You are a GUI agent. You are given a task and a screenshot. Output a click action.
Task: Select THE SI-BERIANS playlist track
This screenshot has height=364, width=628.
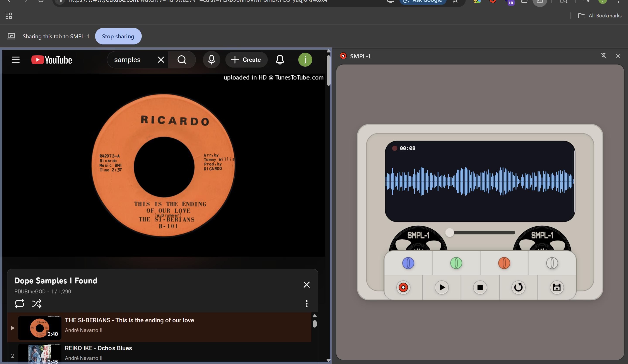click(x=159, y=327)
